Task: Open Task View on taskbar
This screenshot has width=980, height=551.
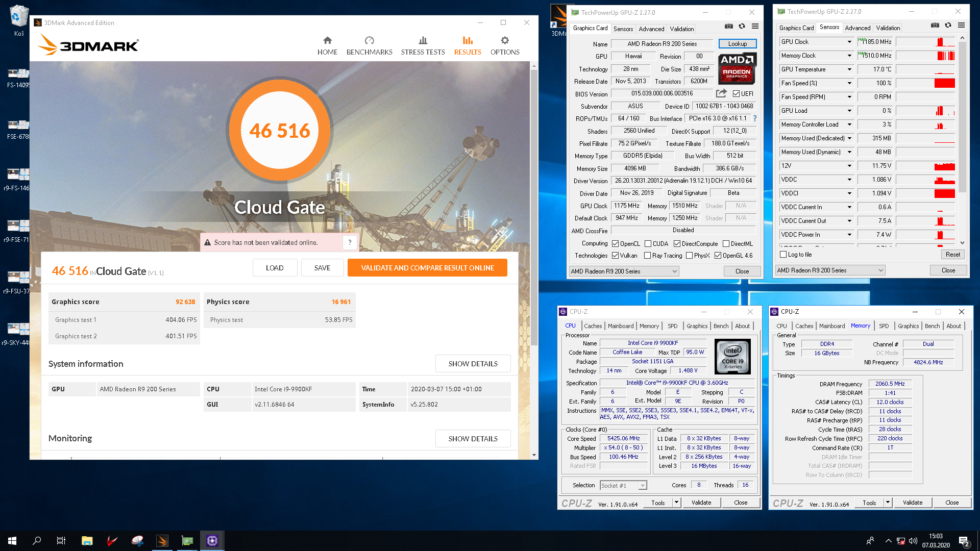Action: 61,541
